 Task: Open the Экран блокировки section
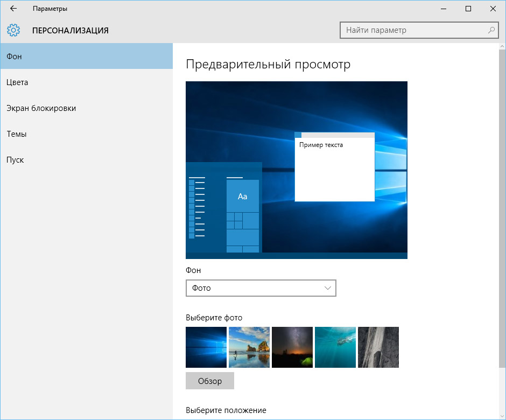tap(87, 108)
